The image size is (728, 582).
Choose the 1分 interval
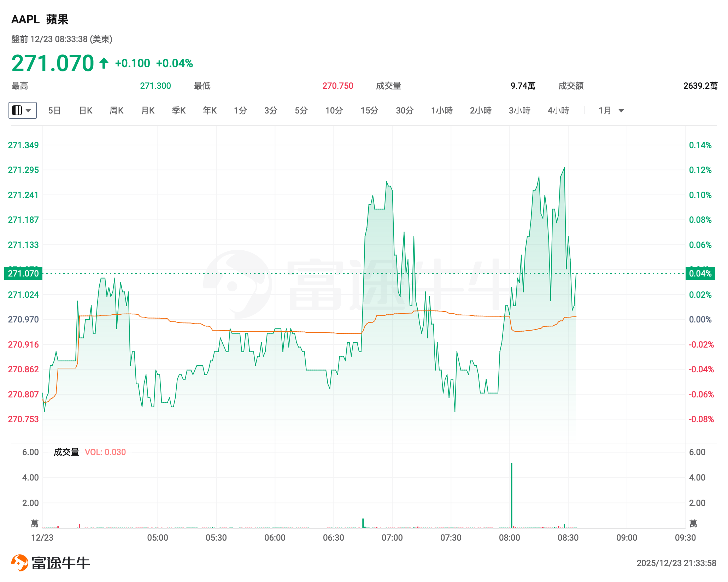(240, 111)
